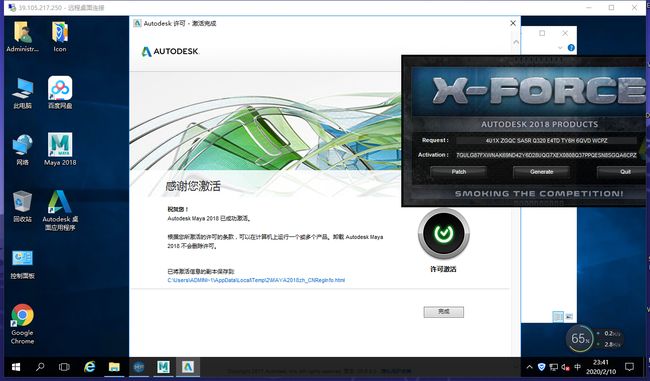
Task: Expand the ribbon chevron beside the help icon
Action: (x=560, y=48)
